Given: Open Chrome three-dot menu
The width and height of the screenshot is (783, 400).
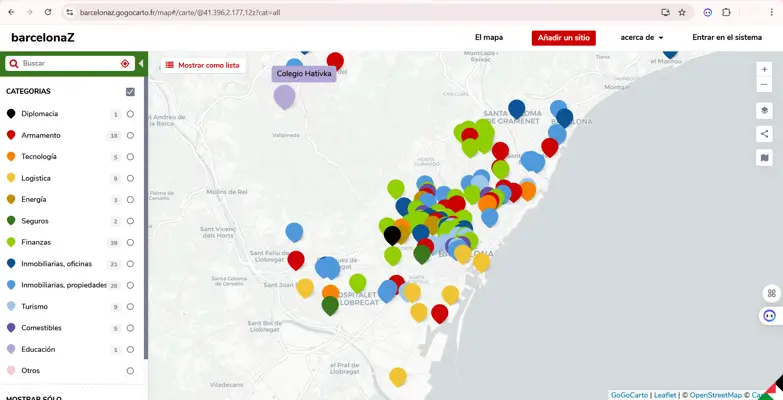Looking at the screenshot, I should tap(772, 12).
